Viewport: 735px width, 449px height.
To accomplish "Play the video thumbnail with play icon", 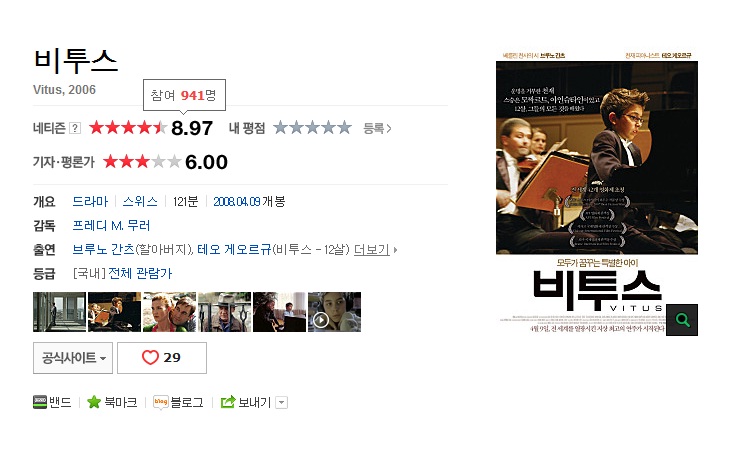I will 334,312.
